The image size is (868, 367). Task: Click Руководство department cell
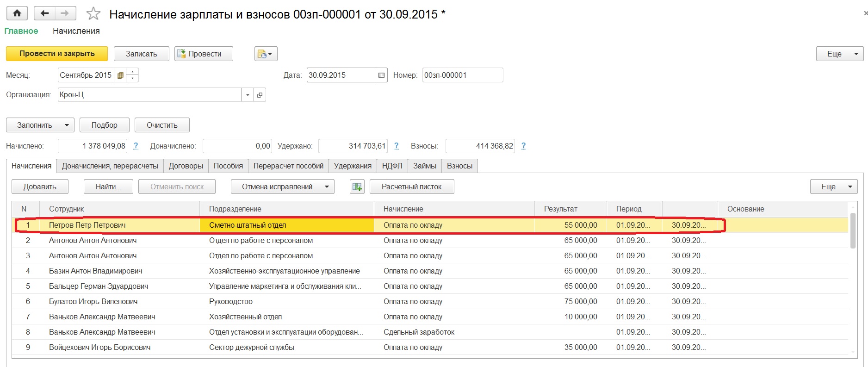click(x=286, y=301)
